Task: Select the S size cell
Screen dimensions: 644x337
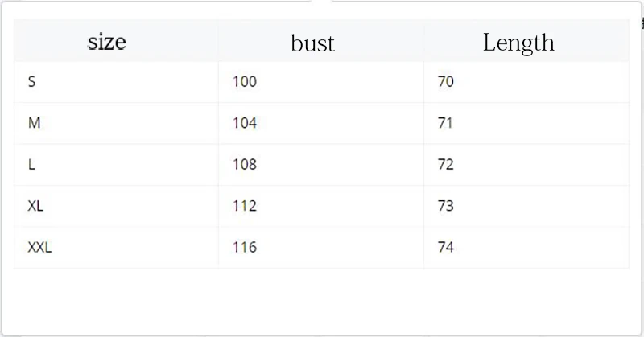Action: click(x=116, y=82)
